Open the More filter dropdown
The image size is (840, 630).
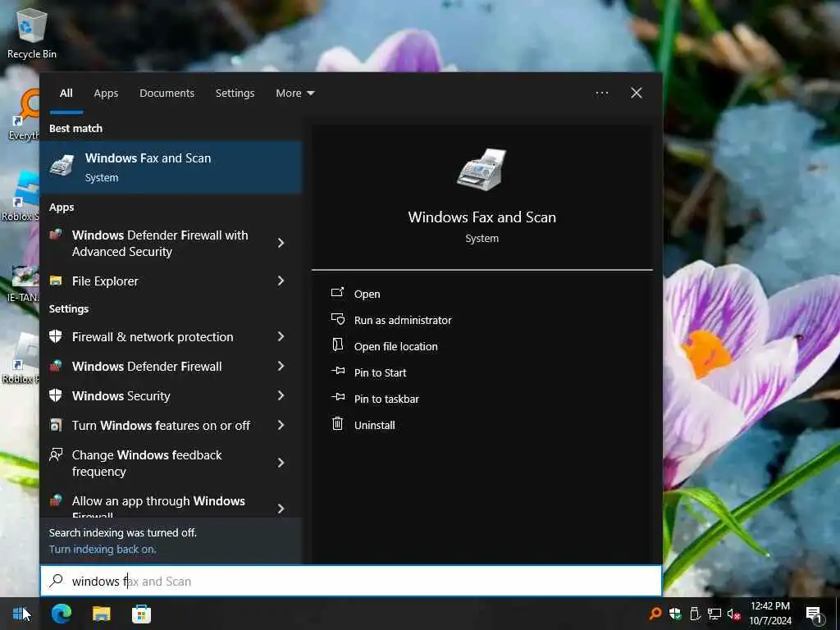point(294,94)
